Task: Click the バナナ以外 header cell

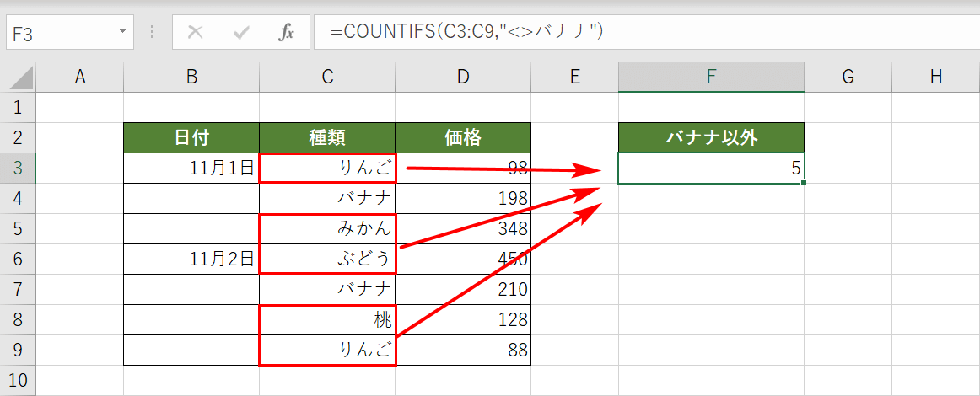Action: [x=711, y=137]
